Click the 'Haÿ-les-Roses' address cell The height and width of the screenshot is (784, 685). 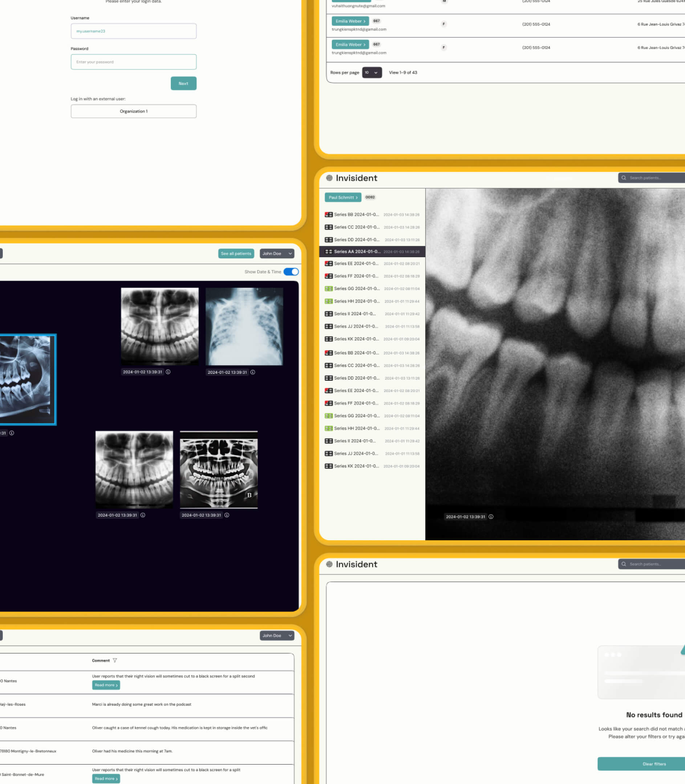click(x=13, y=704)
